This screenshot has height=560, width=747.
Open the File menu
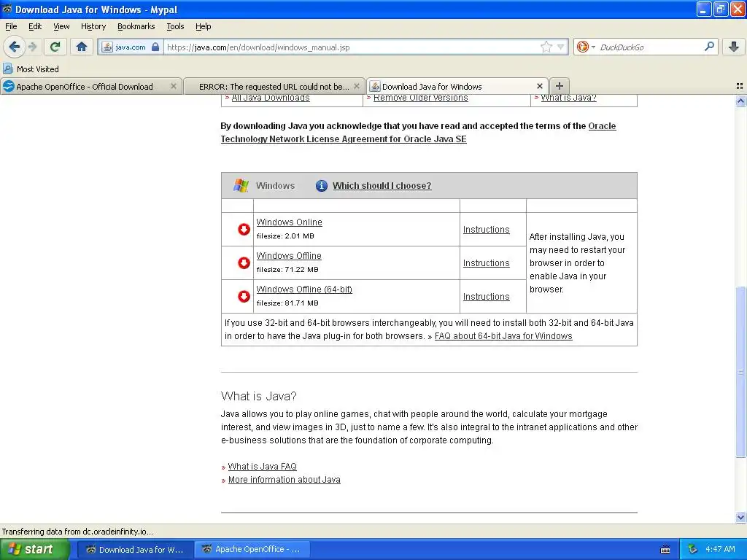11,26
